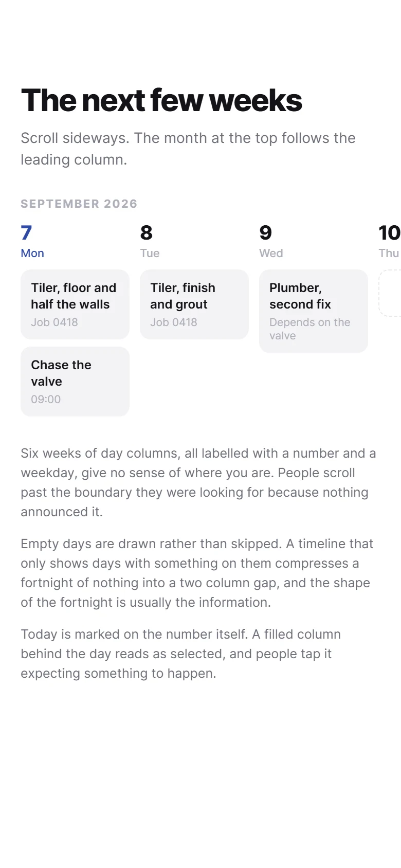Click the Thu weekday label

pos(389,253)
